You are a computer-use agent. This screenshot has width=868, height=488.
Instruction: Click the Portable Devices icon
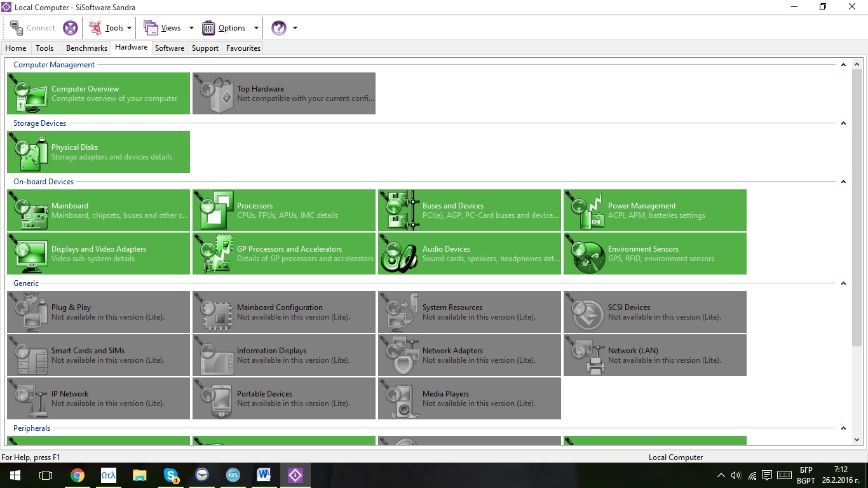214,398
